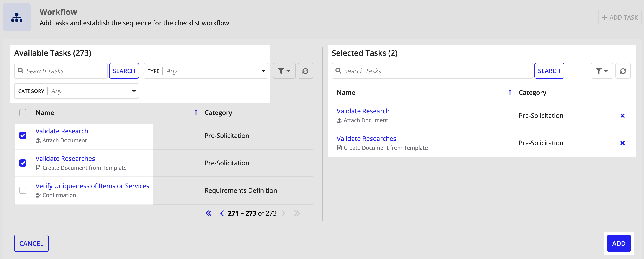Toggle select-all checkbox in Available Tasks
Screen dimensions: 644x259
coord(23,113)
